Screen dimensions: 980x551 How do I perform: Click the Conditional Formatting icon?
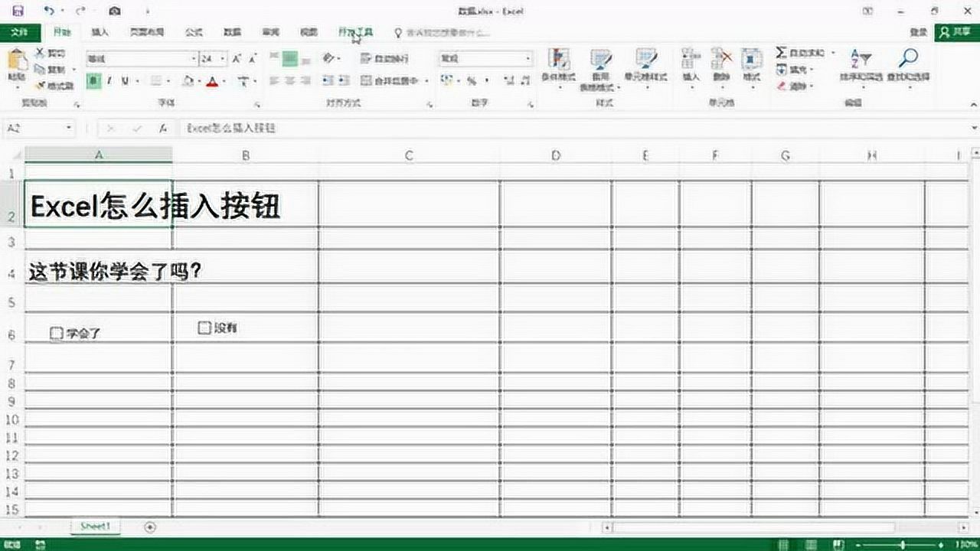coord(559,60)
